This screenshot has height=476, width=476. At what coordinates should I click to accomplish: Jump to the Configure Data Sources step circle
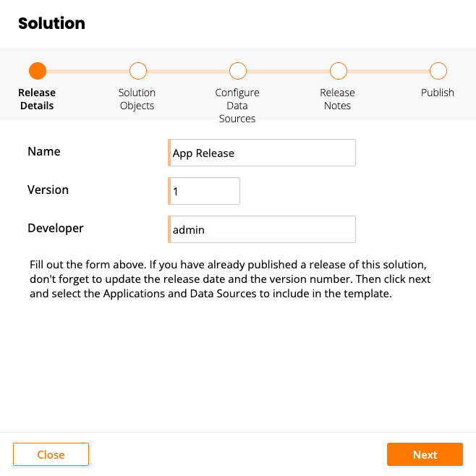pyautogui.click(x=237, y=71)
